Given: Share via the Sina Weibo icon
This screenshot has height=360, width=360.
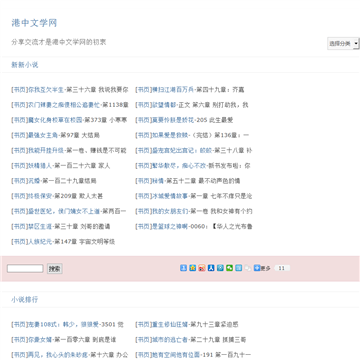Looking at the screenshot, I should [x=202, y=268].
